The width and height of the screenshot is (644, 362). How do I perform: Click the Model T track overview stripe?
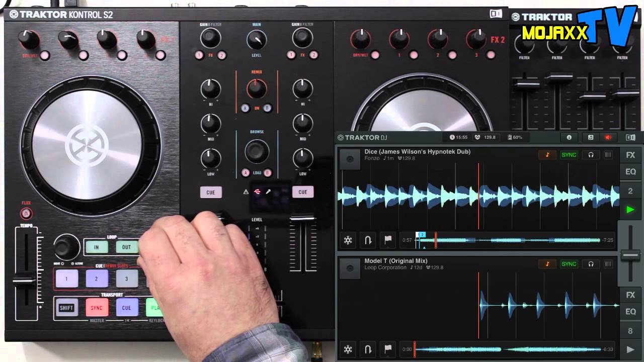(x=507, y=349)
